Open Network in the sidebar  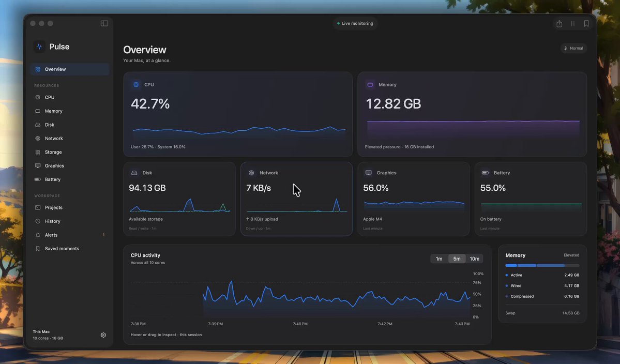70,139
